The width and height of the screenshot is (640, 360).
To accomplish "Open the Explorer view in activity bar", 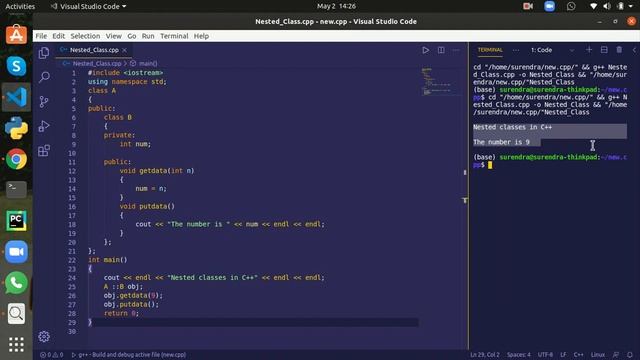I will coord(44,53).
